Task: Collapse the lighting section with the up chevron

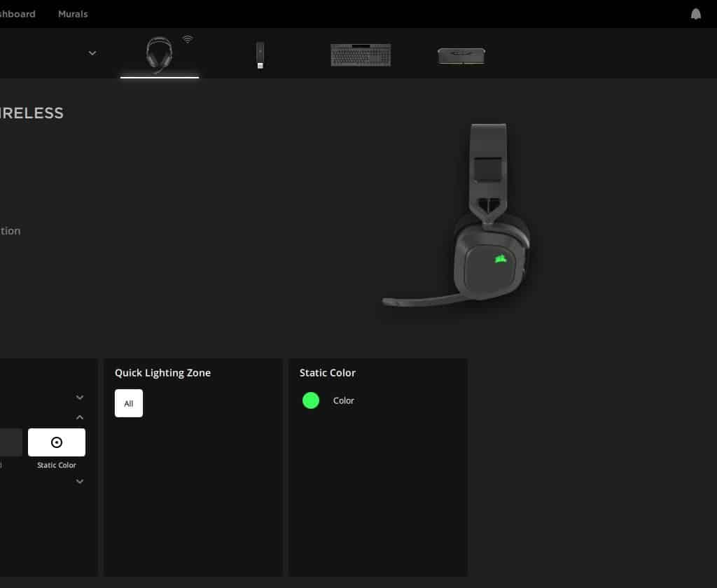Action: click(80, 417)
